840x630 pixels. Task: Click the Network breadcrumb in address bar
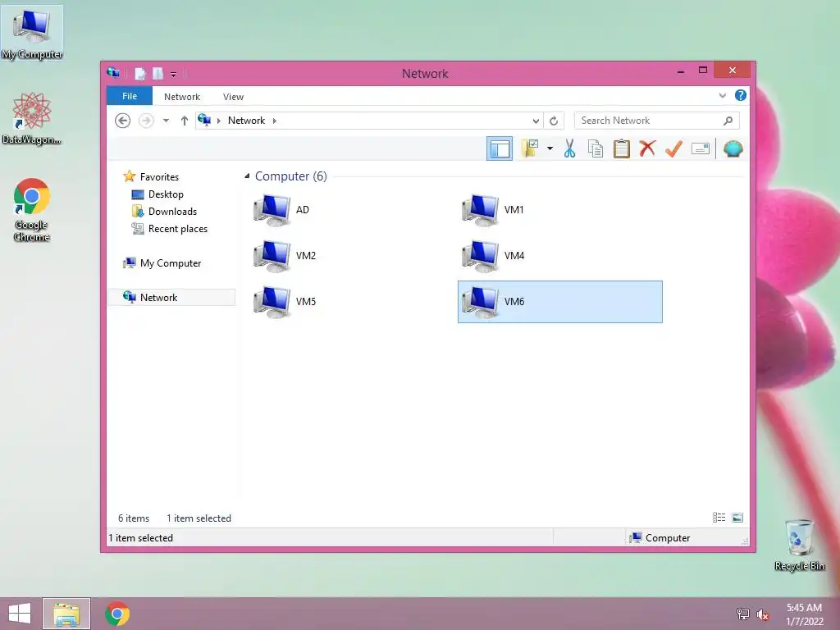pyautogui.click(x=246, y=121)
